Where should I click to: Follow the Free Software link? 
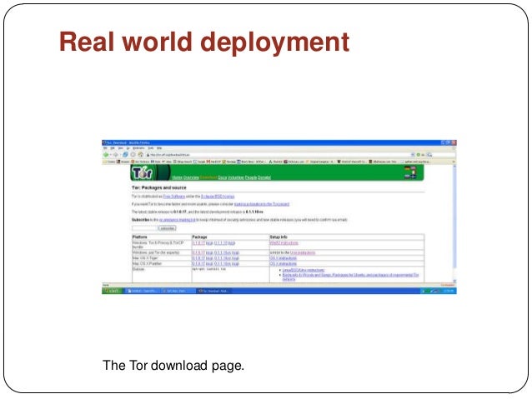click(x=174, y=197)
